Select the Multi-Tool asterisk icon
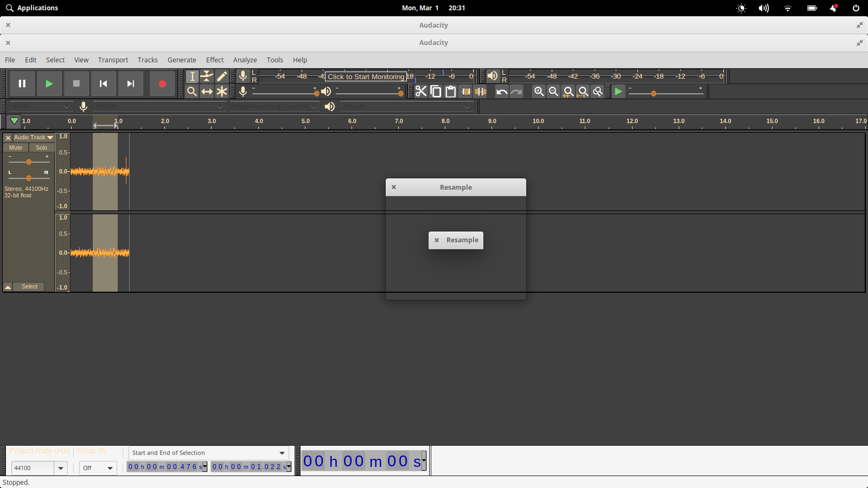 [x=222, y=92]
